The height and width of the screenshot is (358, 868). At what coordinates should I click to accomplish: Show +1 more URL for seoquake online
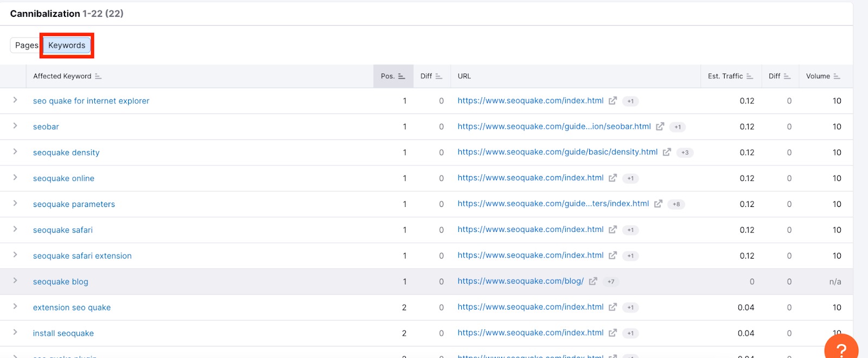(x=630, y=178)
